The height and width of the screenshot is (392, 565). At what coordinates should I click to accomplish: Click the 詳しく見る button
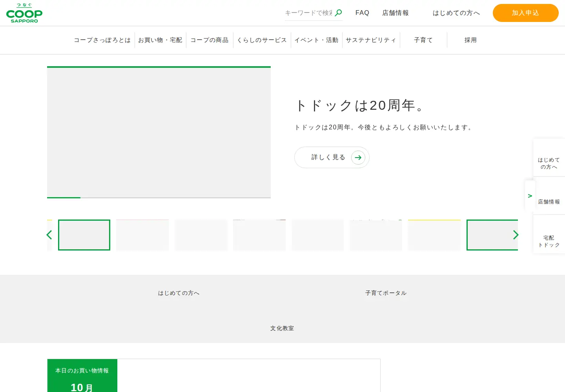(x=332, y=157)
